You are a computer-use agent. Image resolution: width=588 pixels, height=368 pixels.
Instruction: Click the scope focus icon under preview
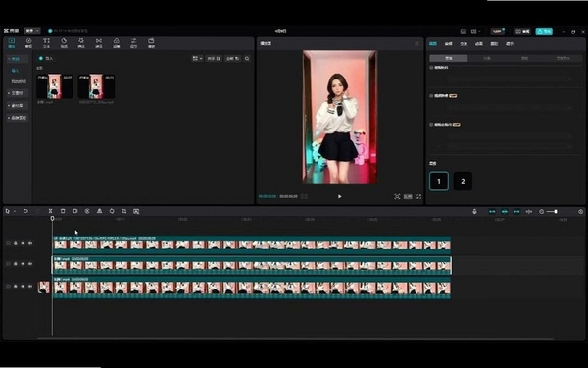397,196
